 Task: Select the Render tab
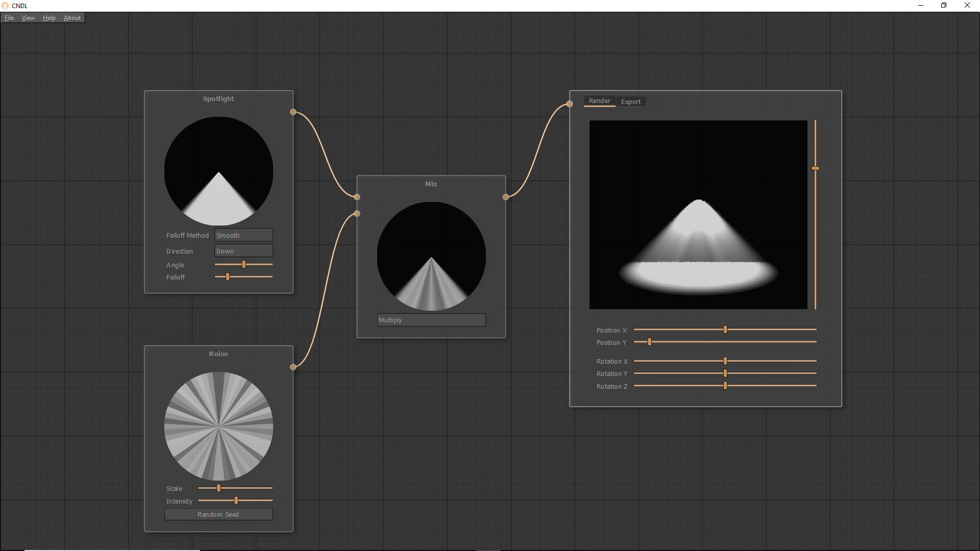(x=600, y=101)
